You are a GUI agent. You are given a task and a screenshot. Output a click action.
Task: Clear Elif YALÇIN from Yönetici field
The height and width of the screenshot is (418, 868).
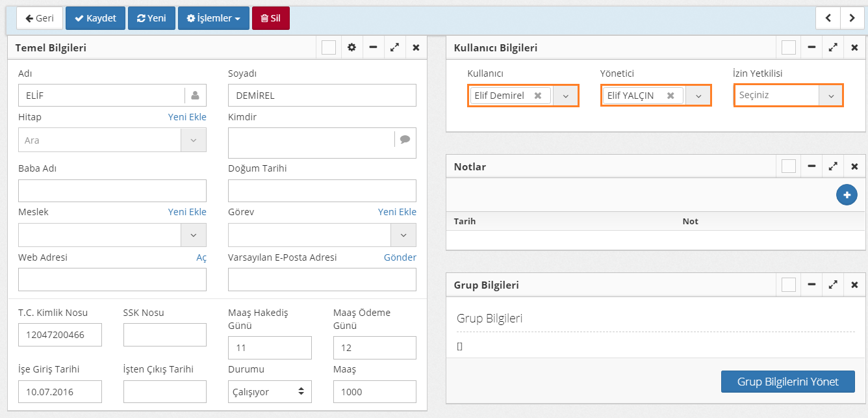point(670,96)
